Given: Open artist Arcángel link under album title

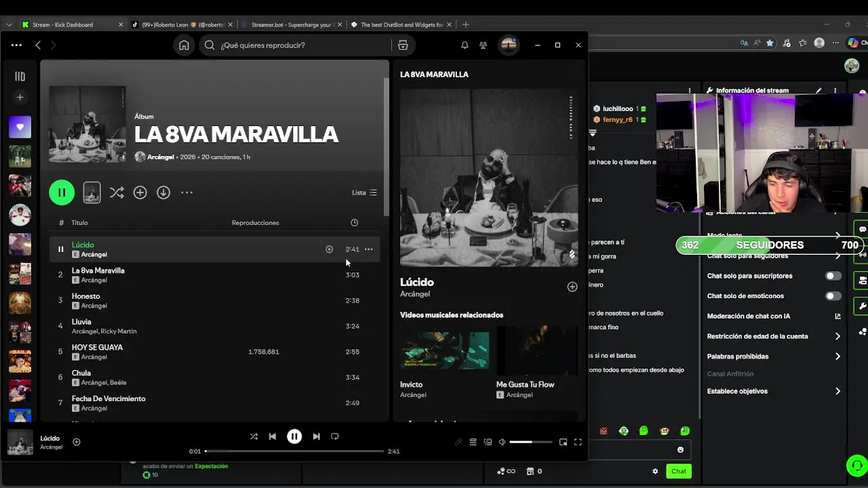Looking at the screenshot, I should coord(161,157).
